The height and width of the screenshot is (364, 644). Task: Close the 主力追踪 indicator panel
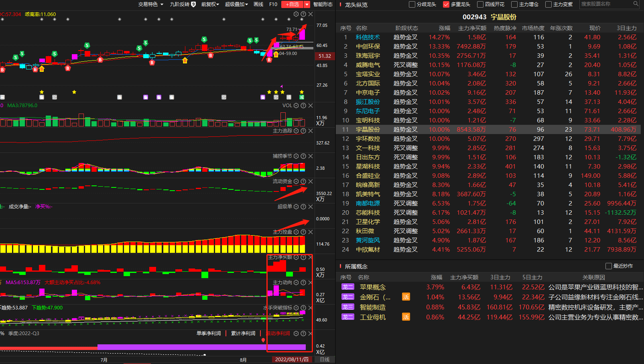[x=311, y=131]
